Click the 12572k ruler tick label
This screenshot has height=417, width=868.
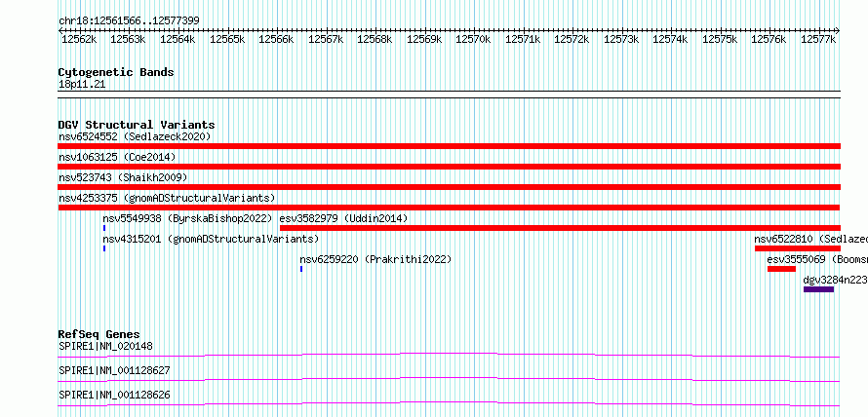(572, 39)
